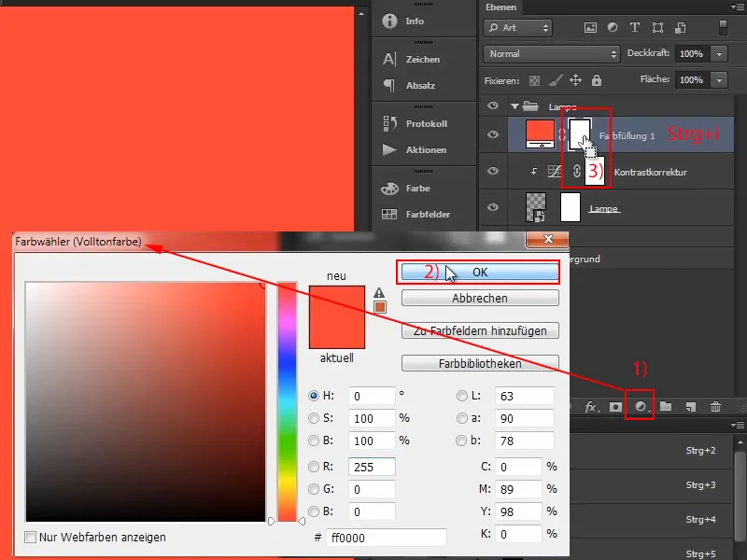The width and height of the screenshot is (747, 560).
Task: Hide the Lampe group
Action: pyautogui.click(x=493, y=105)
